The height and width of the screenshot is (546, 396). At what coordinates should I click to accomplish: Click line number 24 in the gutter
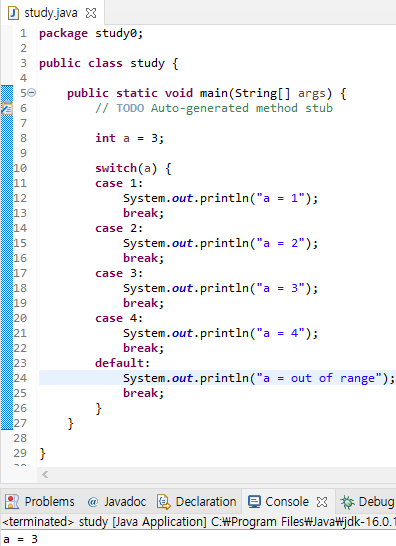pos(20,378)
